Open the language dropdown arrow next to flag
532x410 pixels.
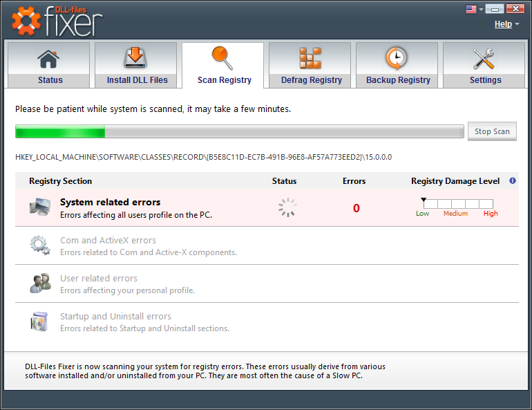[x=481, y=10]
